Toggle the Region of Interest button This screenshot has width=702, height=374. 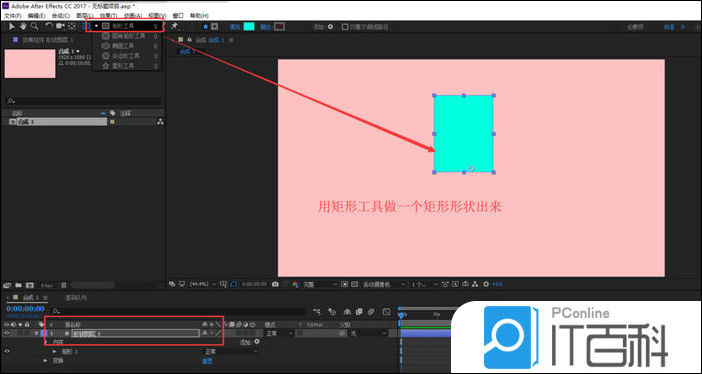pos(345,284)
